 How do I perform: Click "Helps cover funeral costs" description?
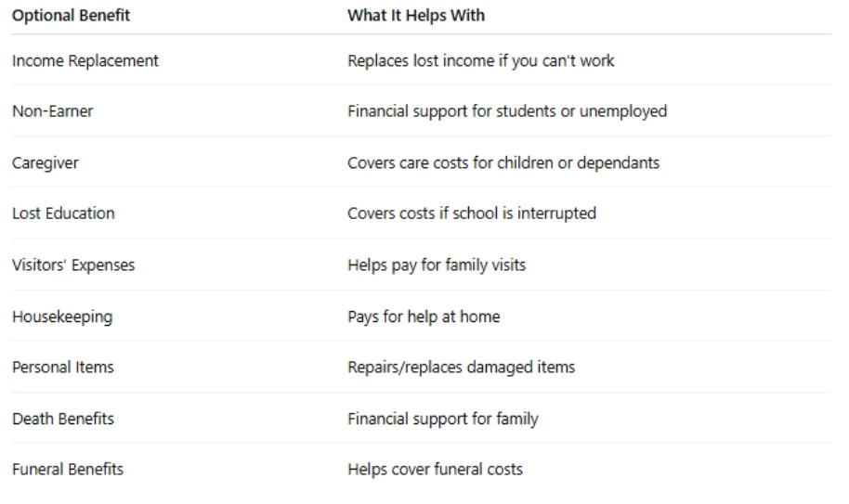coord(436,470)
